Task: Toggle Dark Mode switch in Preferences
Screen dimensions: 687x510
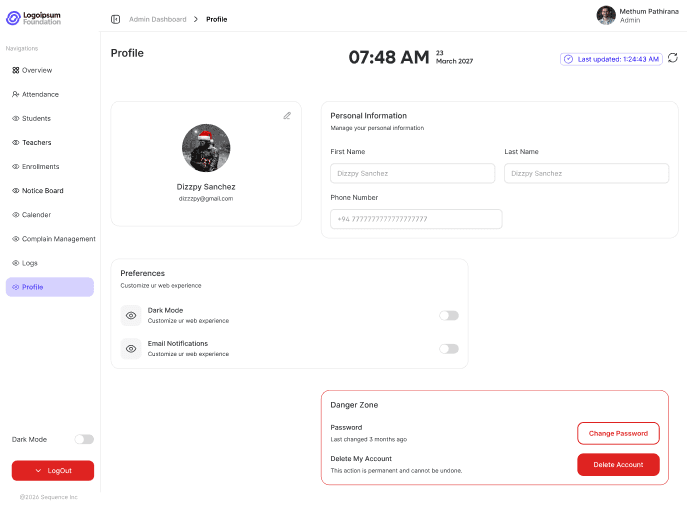Action: pyautogui.click(x=449, y=315)
